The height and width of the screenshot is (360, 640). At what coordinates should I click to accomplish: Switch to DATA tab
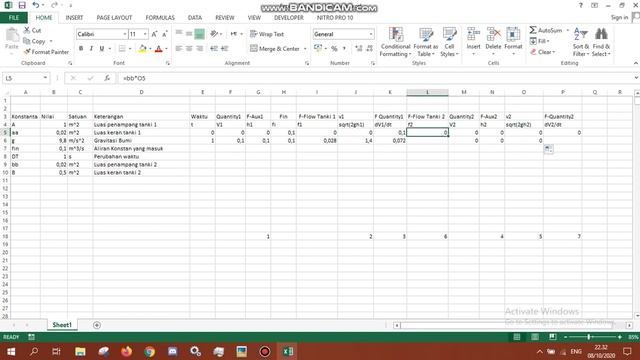(195, 18)
